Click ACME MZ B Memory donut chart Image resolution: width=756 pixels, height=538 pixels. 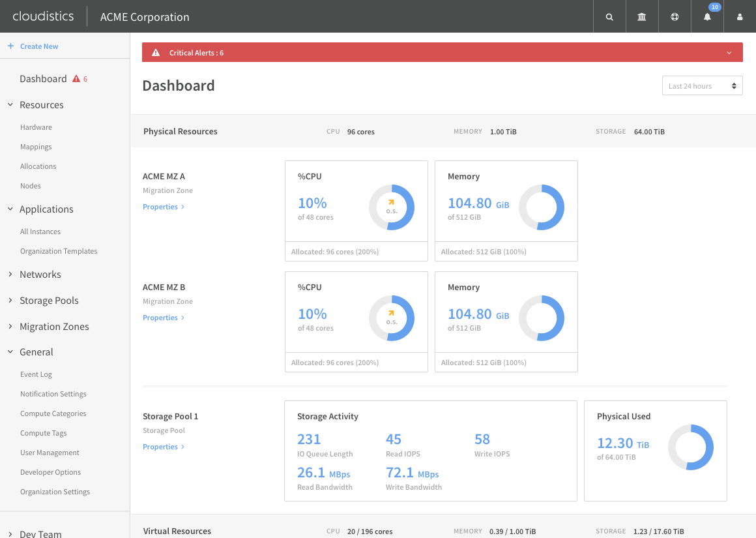(542, 318)
